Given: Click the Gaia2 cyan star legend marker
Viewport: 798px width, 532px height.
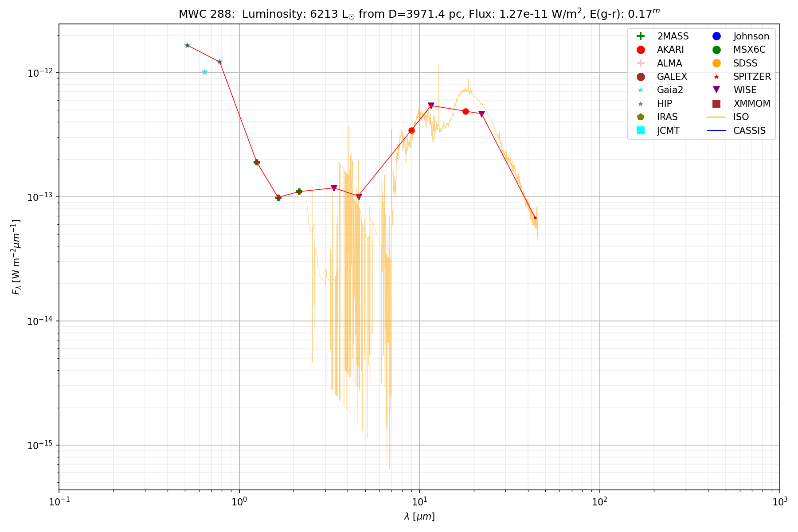Looking at the screenshot, I should coord(640,90).
